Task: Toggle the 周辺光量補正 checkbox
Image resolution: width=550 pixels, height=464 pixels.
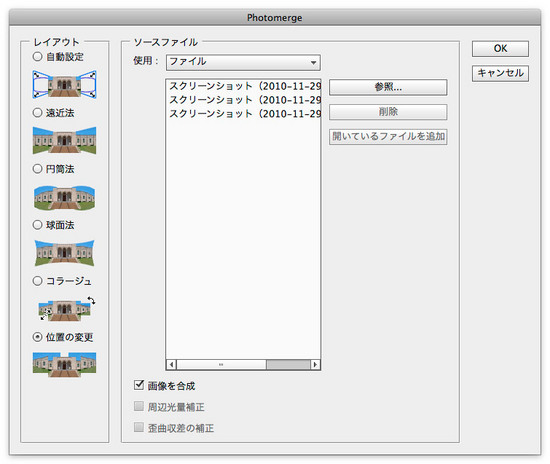Action: point(139,406)
